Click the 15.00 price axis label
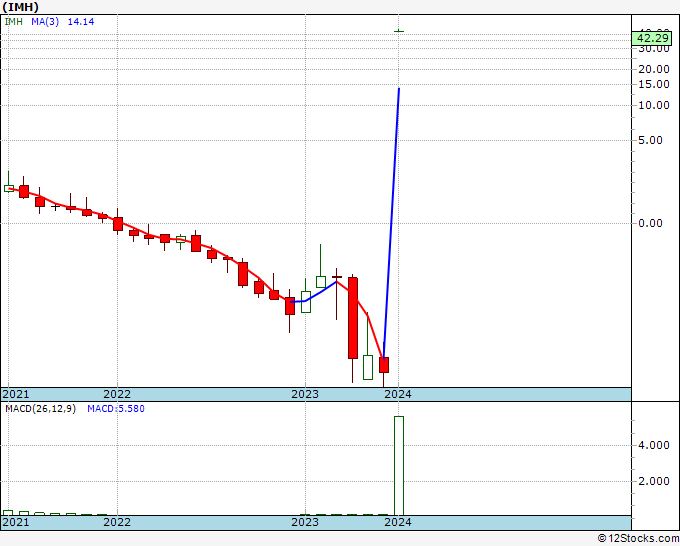The width and height of the screenshot is (680, 546). tap(654, 84)
